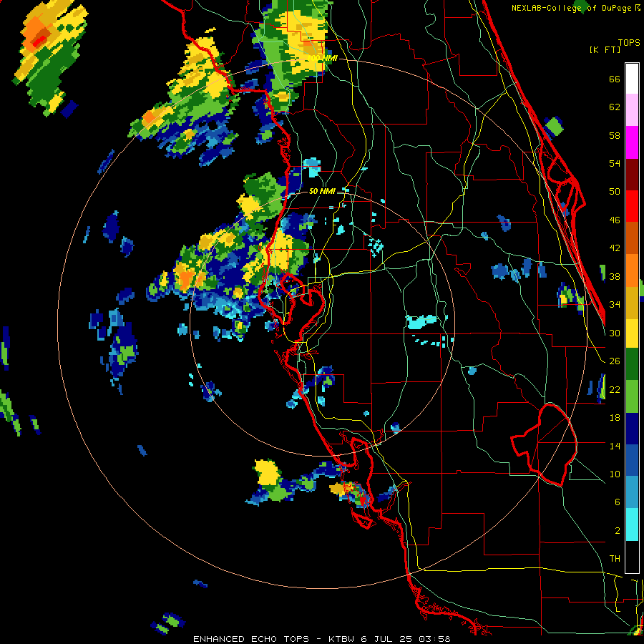Click the 50 NMI range ring label

pyautogui.click(x=322, y=191)
